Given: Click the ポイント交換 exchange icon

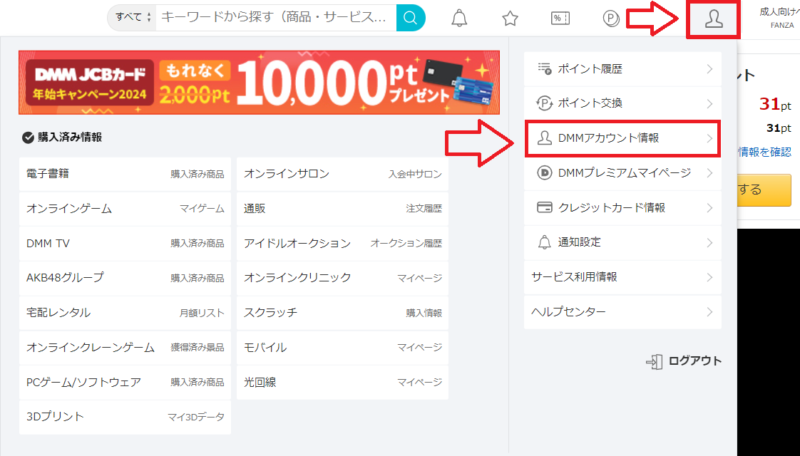Looking at the screenshot, I should click(x=544, y=104).
